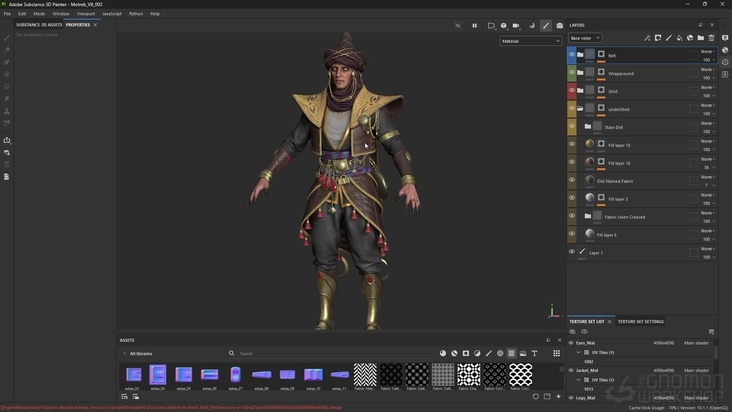
Task: Open the shader settings dock icon
Action: coord(725,50)
